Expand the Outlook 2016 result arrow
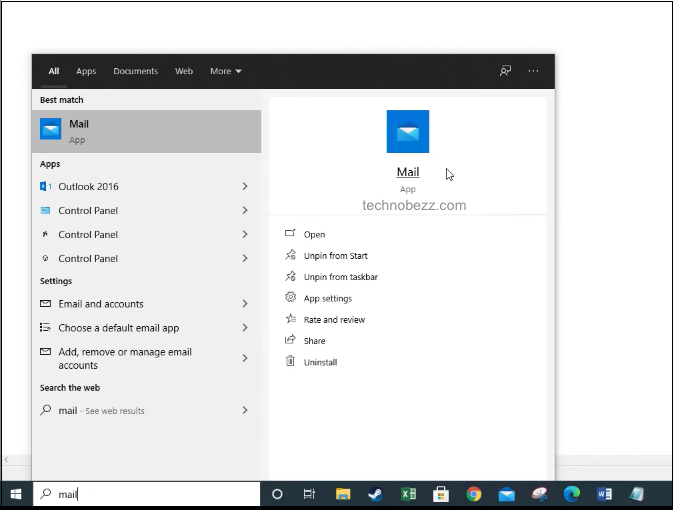Viewport: 673px width, 510px height. (x=245, y=186)
